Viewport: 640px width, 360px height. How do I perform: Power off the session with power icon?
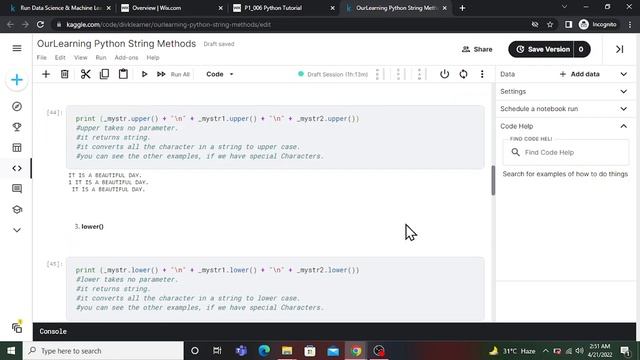[x=444, y=74]
